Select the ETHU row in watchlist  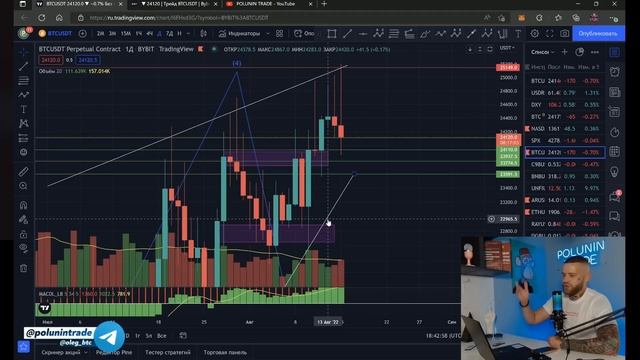565,212
